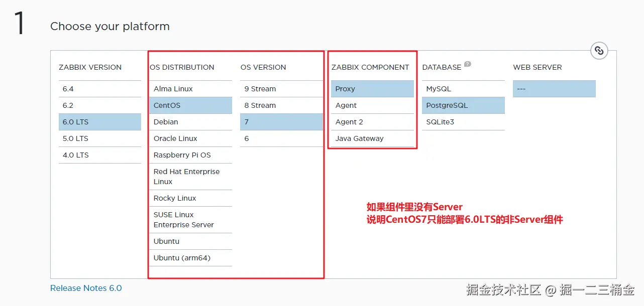Select Rocky Linux distribution

[191, 198]
